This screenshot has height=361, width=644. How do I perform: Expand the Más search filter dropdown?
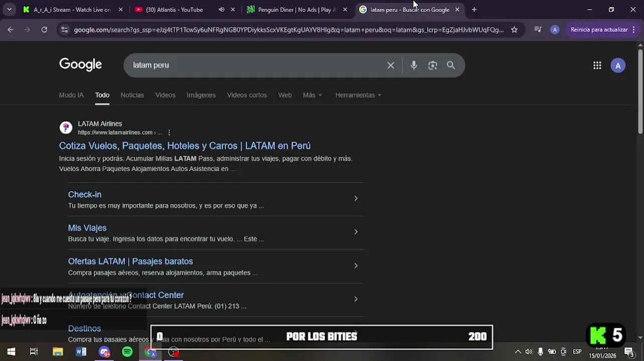click(312, 95)
